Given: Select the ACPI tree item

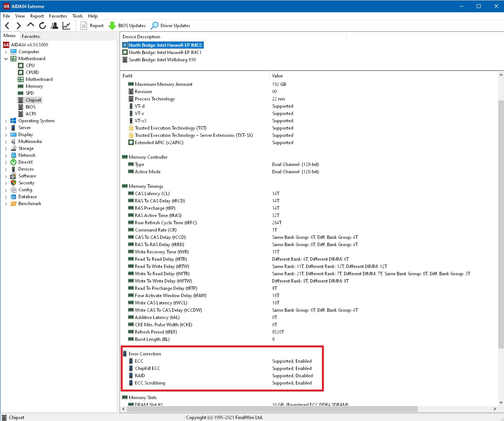Looking at the screenshot, I should point(31,114).
